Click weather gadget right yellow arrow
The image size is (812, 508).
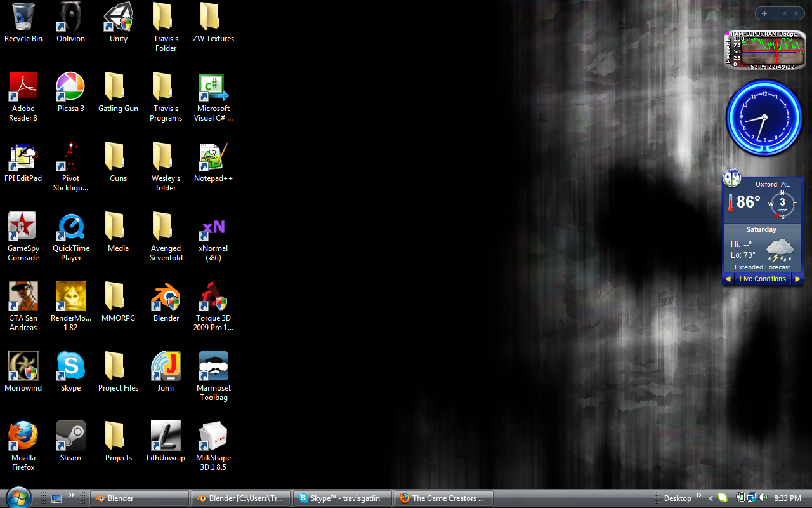[x=797, y=279]
